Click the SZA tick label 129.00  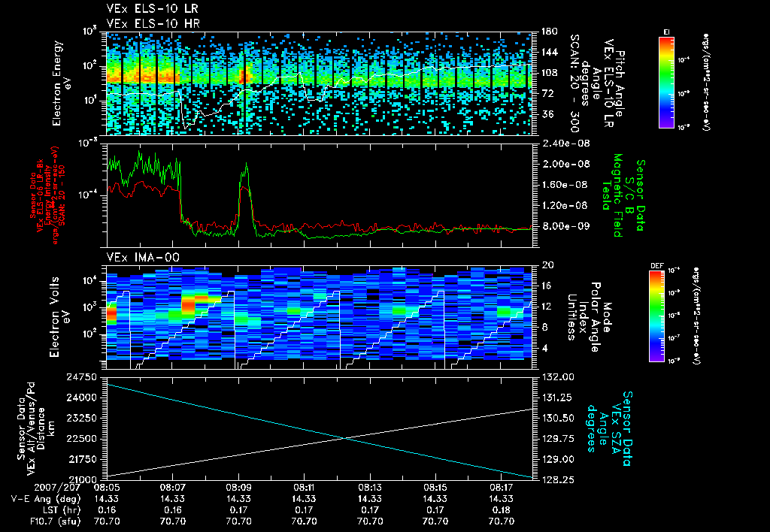coord(557,459)
